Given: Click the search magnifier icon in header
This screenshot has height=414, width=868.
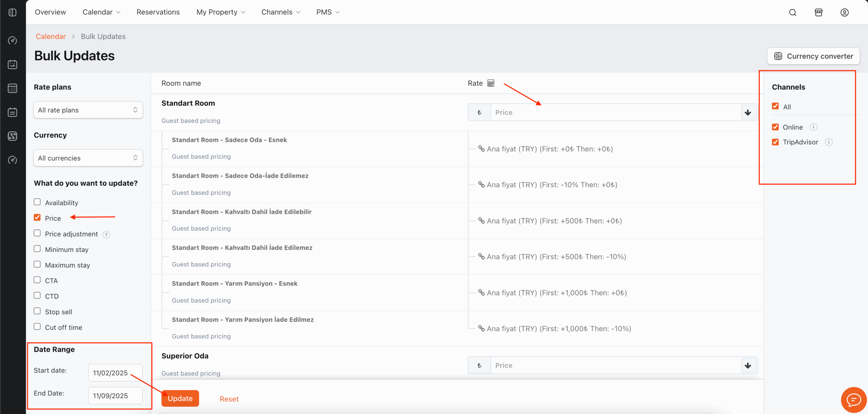Looking at the screenshot, I should pos(792,13).
